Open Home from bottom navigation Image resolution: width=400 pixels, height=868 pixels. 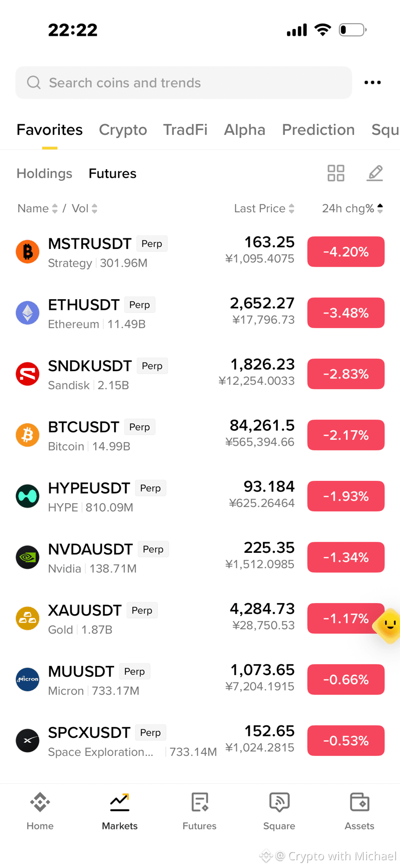40,811
